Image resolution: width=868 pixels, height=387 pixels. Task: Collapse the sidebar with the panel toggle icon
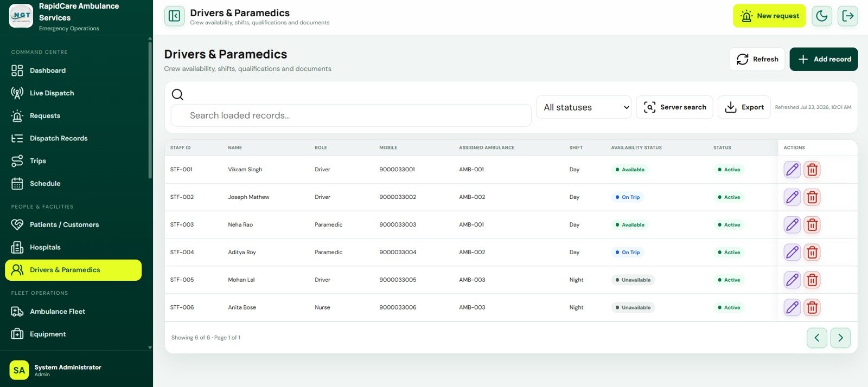[174, 16]
